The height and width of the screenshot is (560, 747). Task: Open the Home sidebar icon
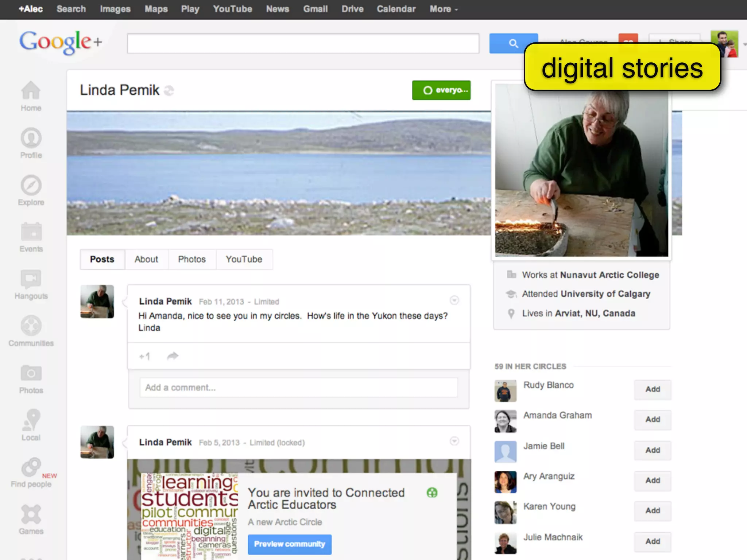[31, 91]
